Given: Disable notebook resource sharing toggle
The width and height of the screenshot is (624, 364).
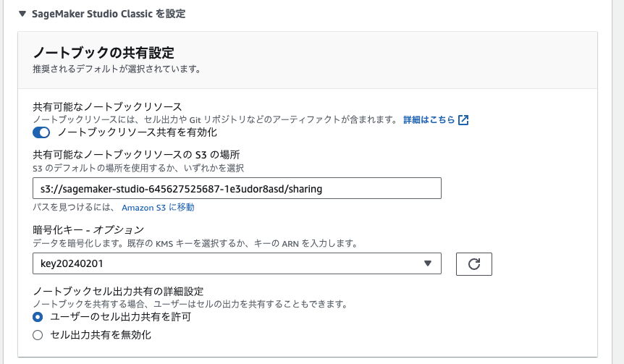Looking at the screenshot, I should coord(41,132).
